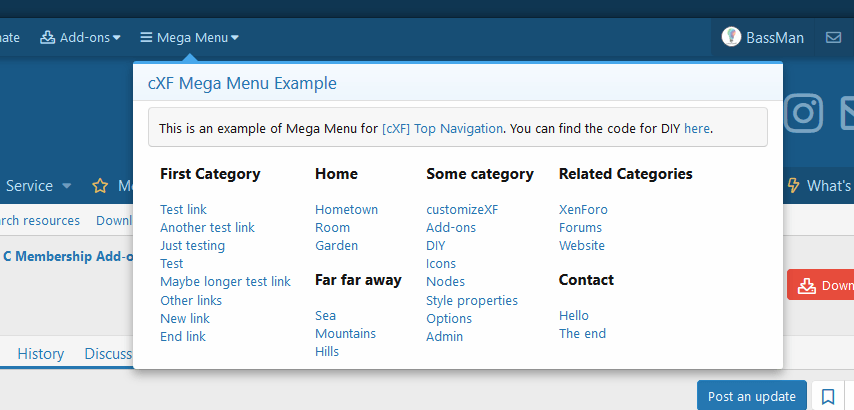
Task: Click the red download button icon
Action: [x=806, y=285]
